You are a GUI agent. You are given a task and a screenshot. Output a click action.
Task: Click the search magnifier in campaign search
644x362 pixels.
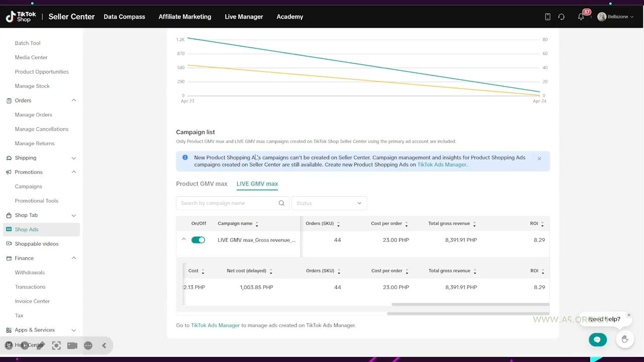pos(281,203)
